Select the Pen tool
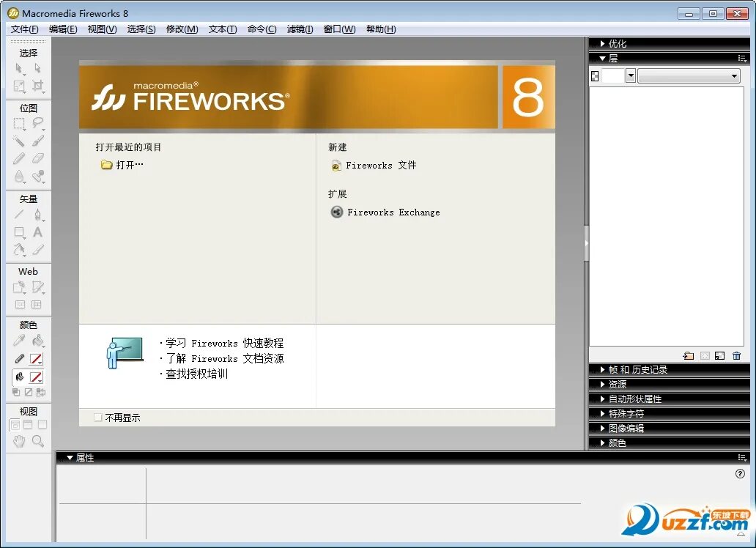Viewport: 756px width, 548px height. 38,215
